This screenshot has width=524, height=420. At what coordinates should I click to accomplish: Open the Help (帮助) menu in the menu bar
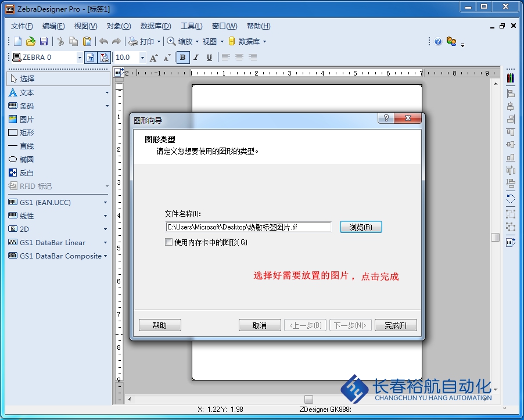tap(259, 26)
